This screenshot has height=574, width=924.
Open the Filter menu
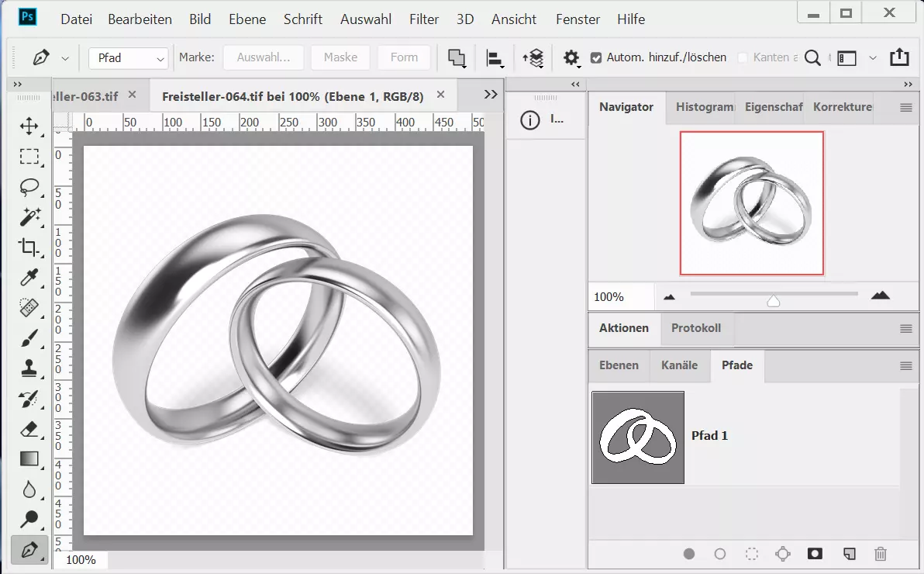[x=423, y=19]
